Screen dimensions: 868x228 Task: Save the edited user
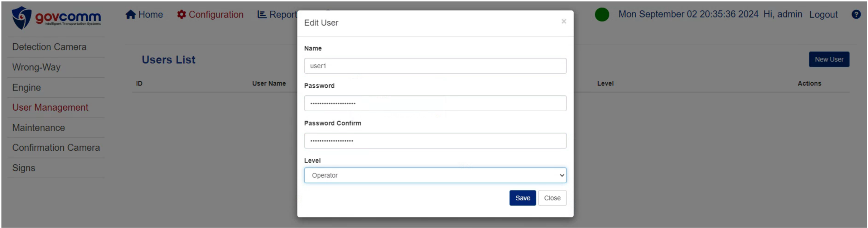522,198
